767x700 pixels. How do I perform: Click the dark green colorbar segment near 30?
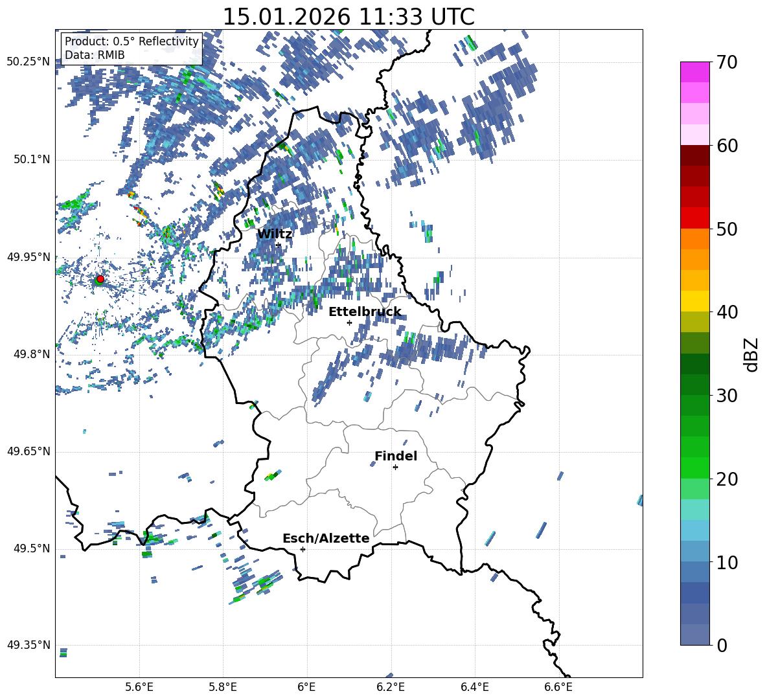tap(694, 384)
